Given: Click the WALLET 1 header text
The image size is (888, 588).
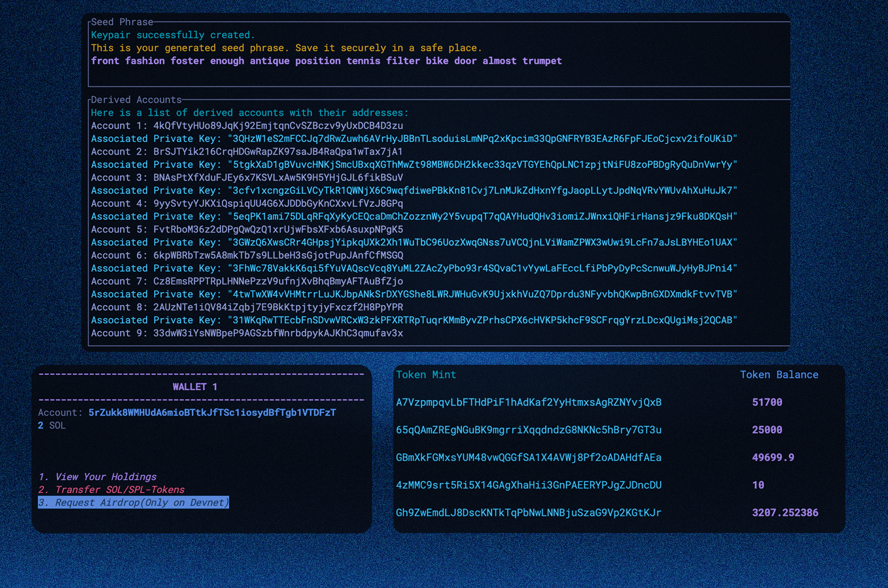Looking at the screenshot, I should 195,387.
